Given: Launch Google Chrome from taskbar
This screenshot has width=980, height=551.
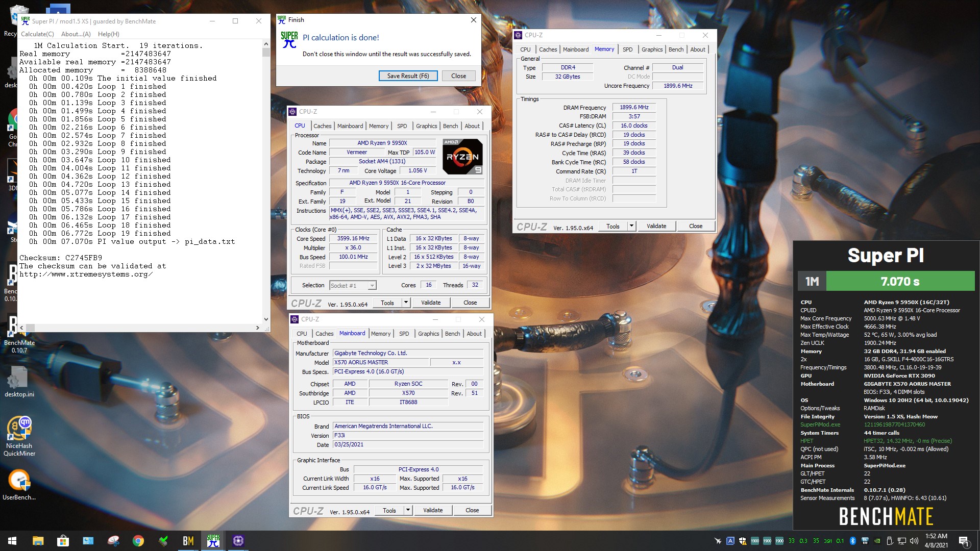Looking at the screenshot, I should point(138,541).
